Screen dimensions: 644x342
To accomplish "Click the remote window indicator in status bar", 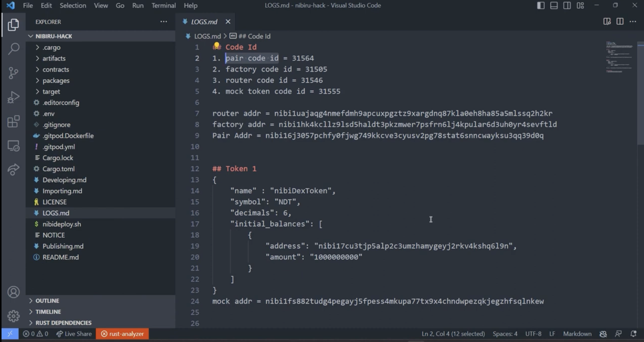I will tap(10, 334).
